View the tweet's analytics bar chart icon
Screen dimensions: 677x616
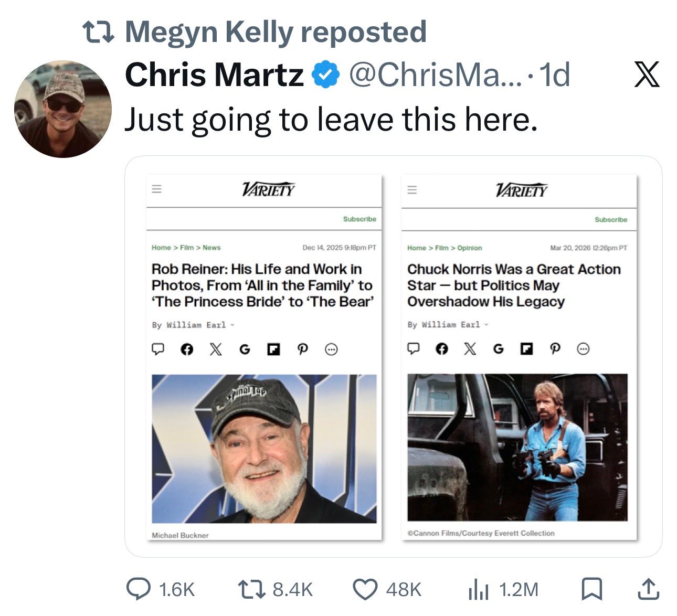point(478,590)
